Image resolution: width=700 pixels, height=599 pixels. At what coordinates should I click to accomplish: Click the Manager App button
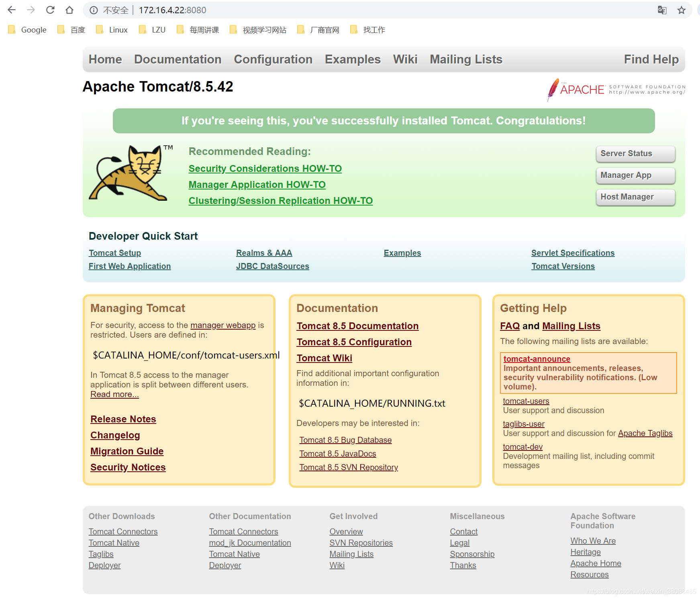635,175
